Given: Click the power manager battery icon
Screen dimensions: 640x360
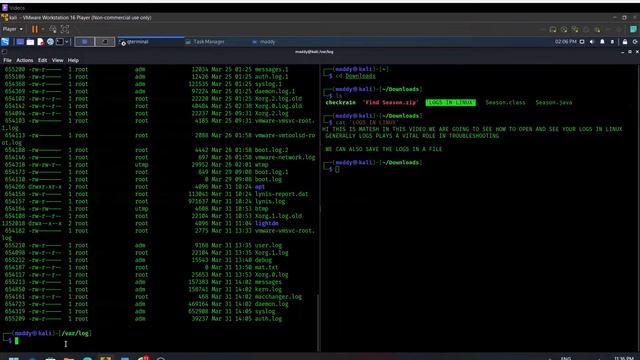Looking at the screenshot, I should (x=612, y=42).
